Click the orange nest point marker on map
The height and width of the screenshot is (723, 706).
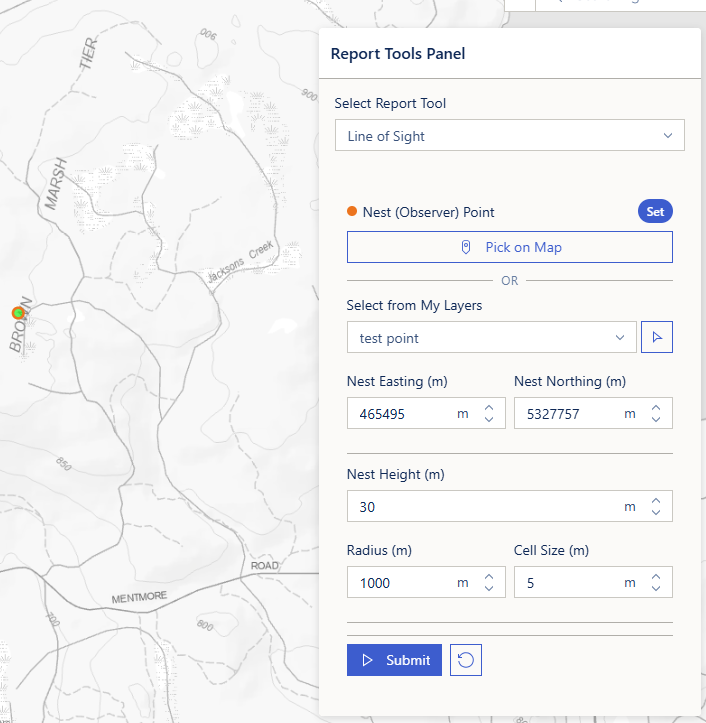click(18, 313)
